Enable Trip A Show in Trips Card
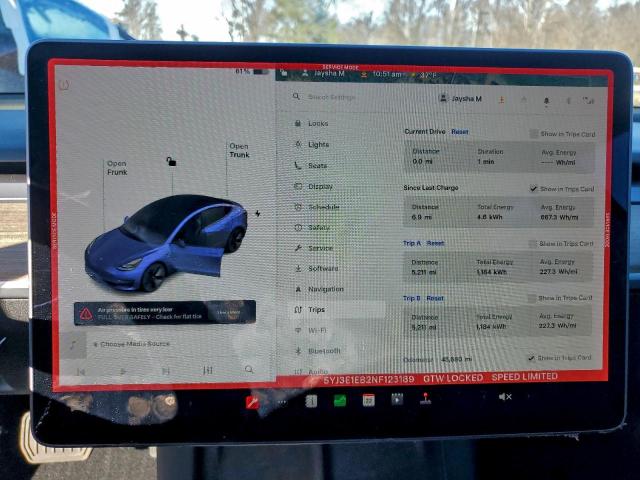Image resolution: width=640 pixels, height=480 pixels. (532, 244)
